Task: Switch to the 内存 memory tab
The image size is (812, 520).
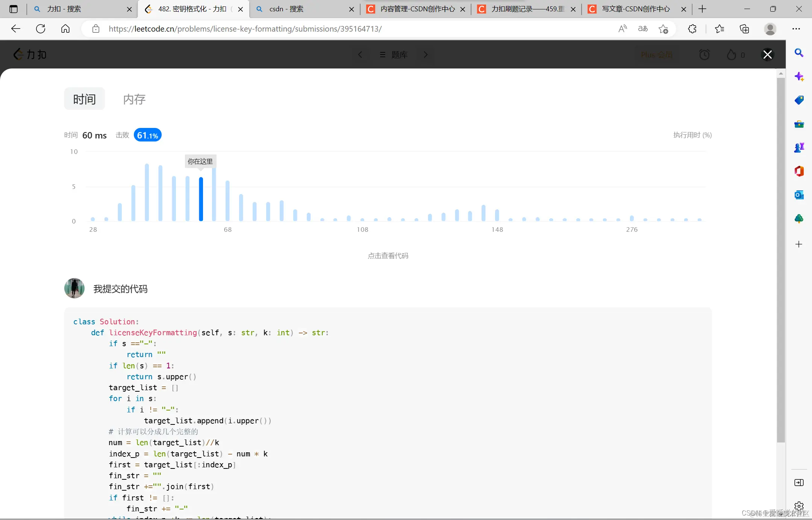Action: (x=134, y=99)
